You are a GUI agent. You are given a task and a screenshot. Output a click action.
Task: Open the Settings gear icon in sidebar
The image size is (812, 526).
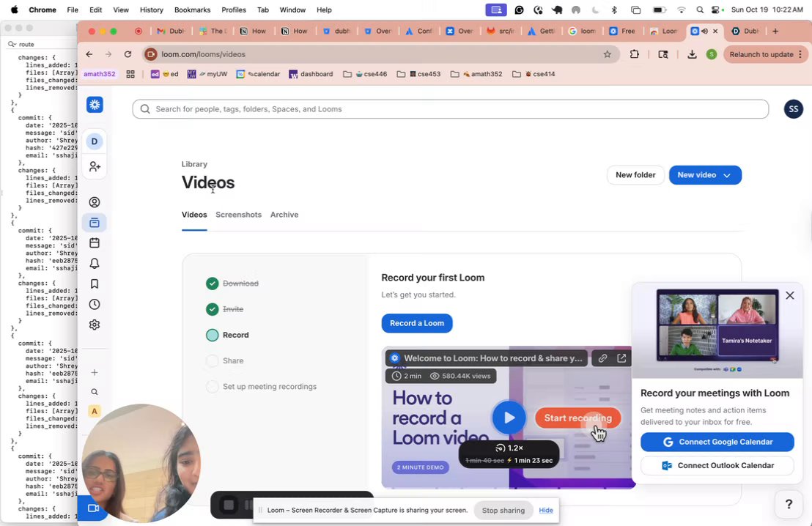tap(95, 325)
